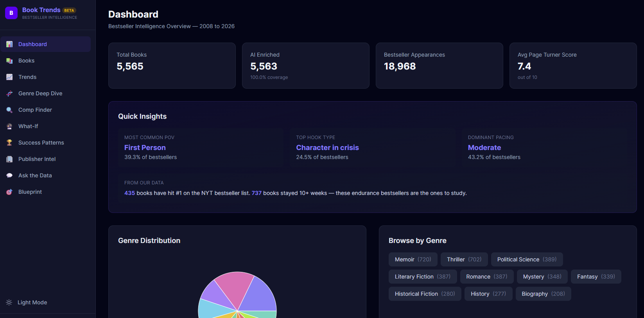The height and width of the screenshot is (318, 644).
Task: Click the Book Trends logo icon
Action: click(x=11, y=13)
